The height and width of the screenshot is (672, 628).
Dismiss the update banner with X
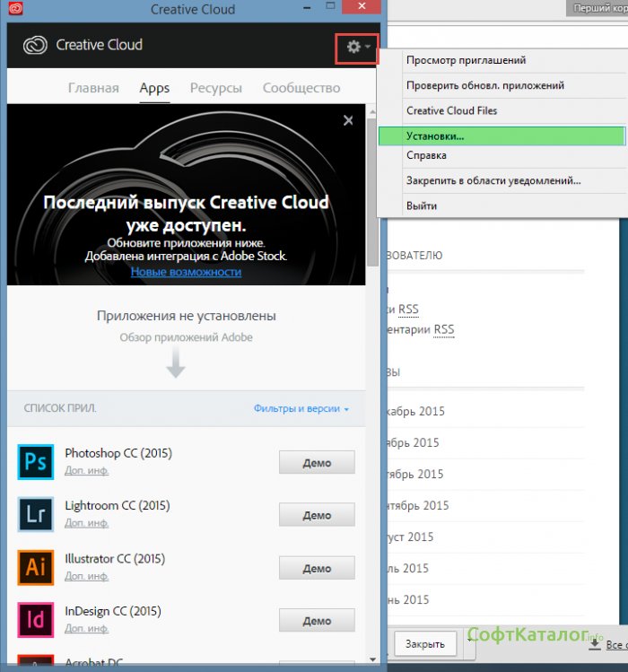tap(348, 120)
